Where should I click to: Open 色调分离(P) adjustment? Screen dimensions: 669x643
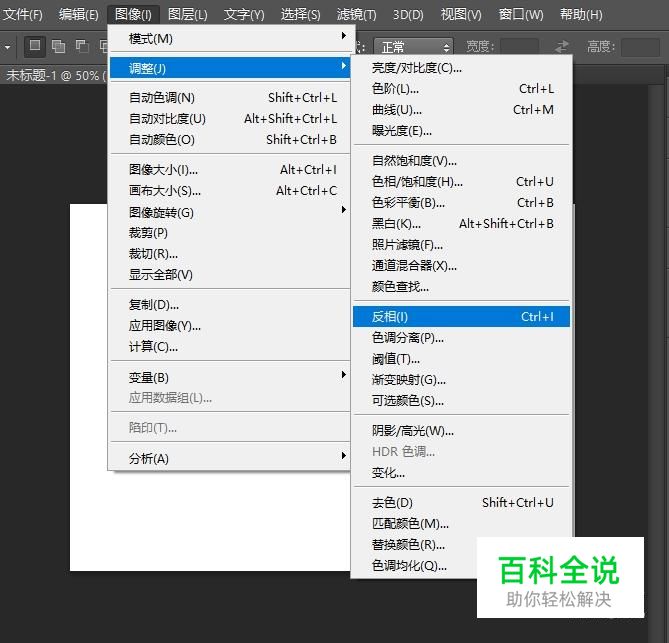click(461, 338)
